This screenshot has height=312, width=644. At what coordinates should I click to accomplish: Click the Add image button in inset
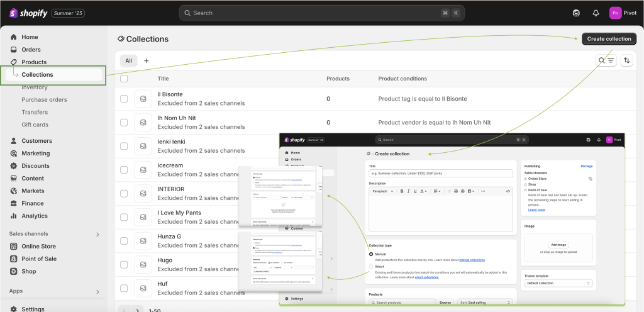(x=558, y=245)
